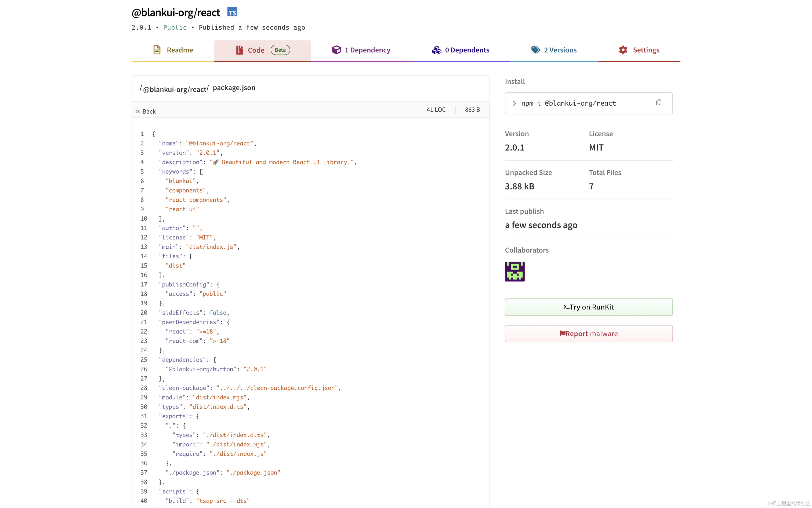Click the package.json file name
This screenshot has height=508, width=812.
234,88
